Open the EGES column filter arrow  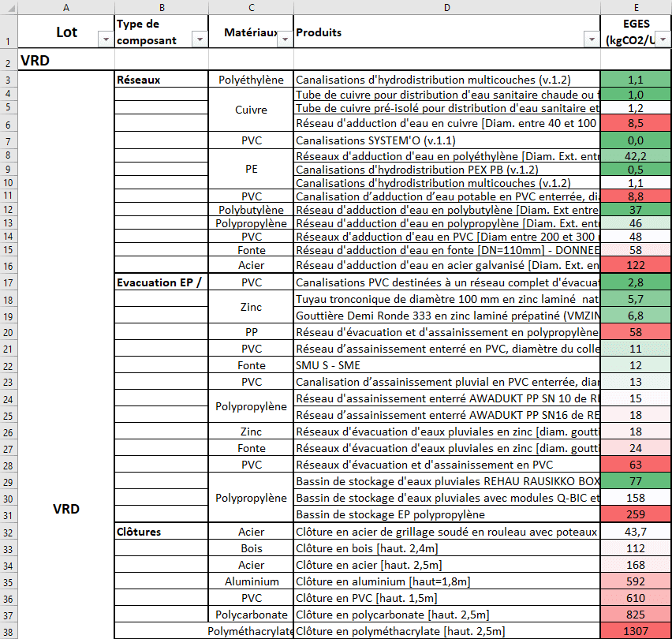[663, 40]
